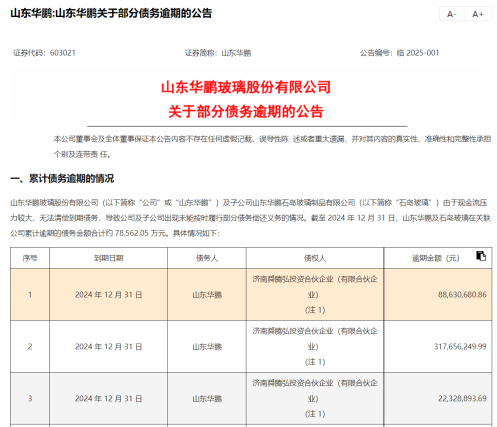Click the section heading 一、累计债务逾期的情况

pyautogui.click(x=62, y=179)
